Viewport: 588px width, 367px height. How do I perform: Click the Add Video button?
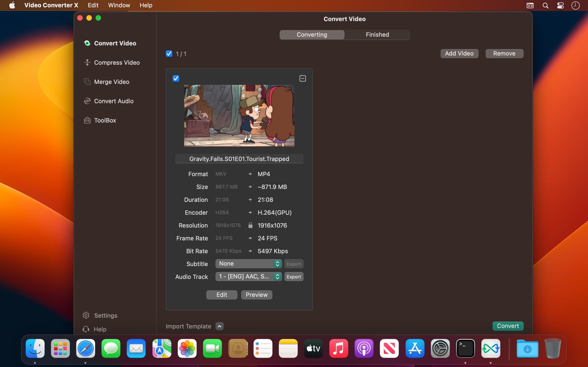(459, 53)
